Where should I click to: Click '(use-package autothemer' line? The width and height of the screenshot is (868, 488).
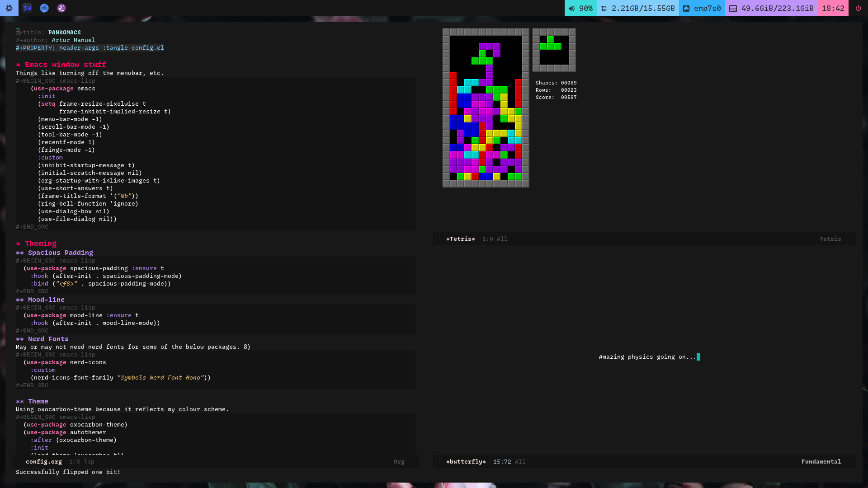tap(65, 432)
